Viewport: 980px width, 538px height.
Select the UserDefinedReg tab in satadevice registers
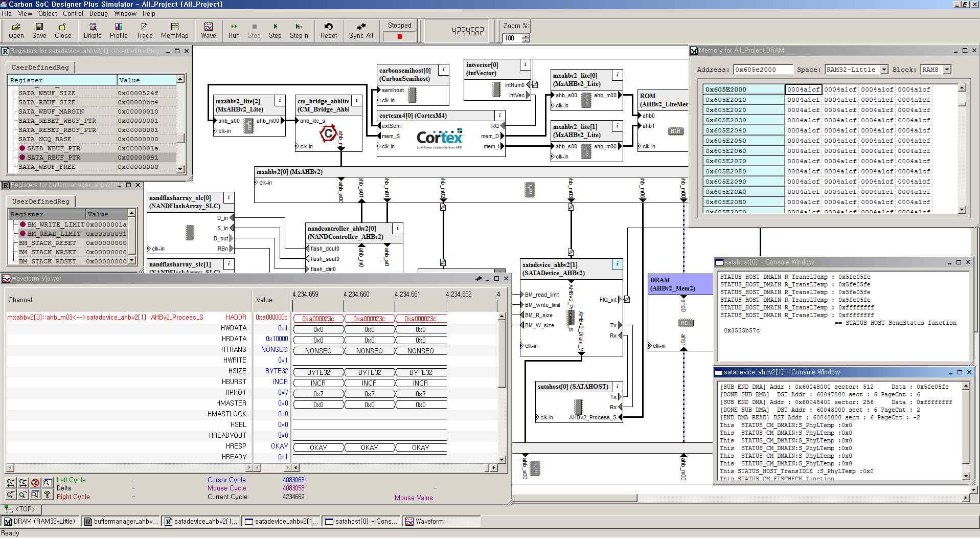[40, 68]
